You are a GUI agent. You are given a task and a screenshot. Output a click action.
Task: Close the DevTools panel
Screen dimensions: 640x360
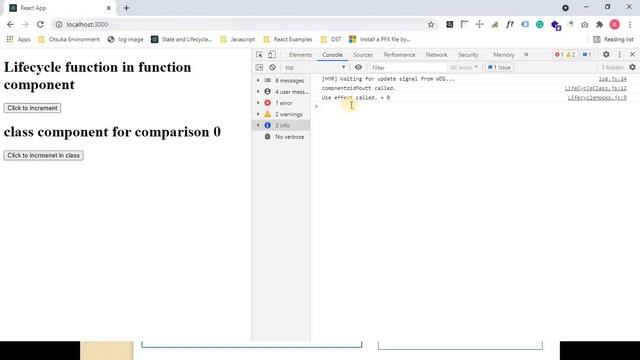point(632,55)
